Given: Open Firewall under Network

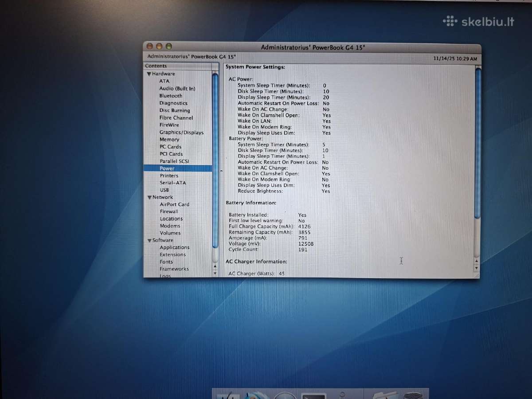Looking at the screenshot, I should (169, 211).
